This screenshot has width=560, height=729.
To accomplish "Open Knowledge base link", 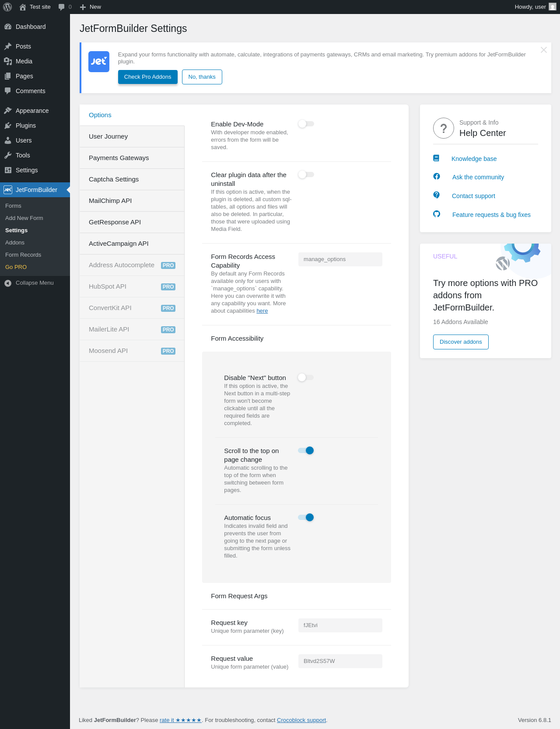I will (474, 159).
